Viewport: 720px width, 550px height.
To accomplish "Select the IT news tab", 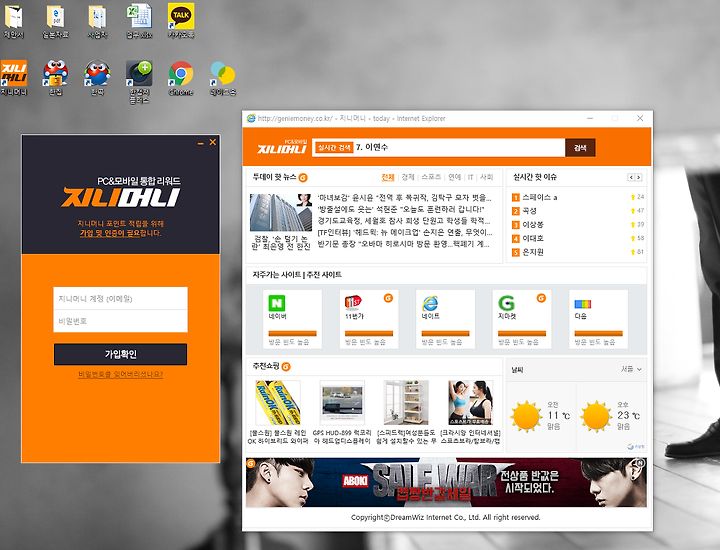I will [470, 177].
